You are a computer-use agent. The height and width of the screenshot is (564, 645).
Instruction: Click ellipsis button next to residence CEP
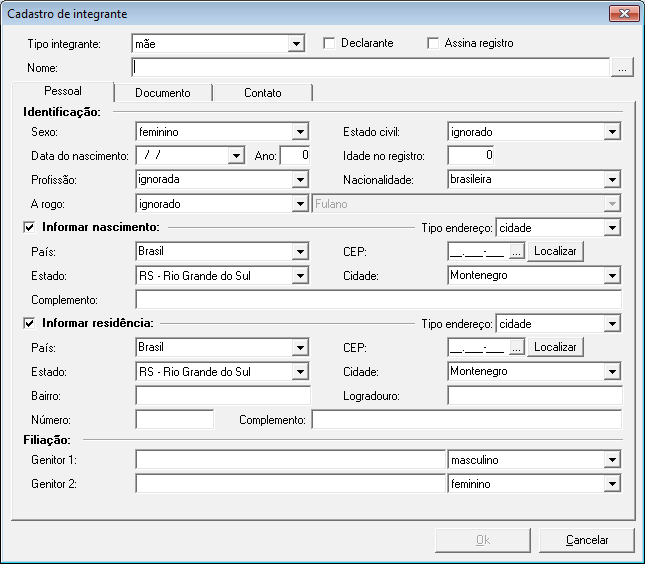516,347
